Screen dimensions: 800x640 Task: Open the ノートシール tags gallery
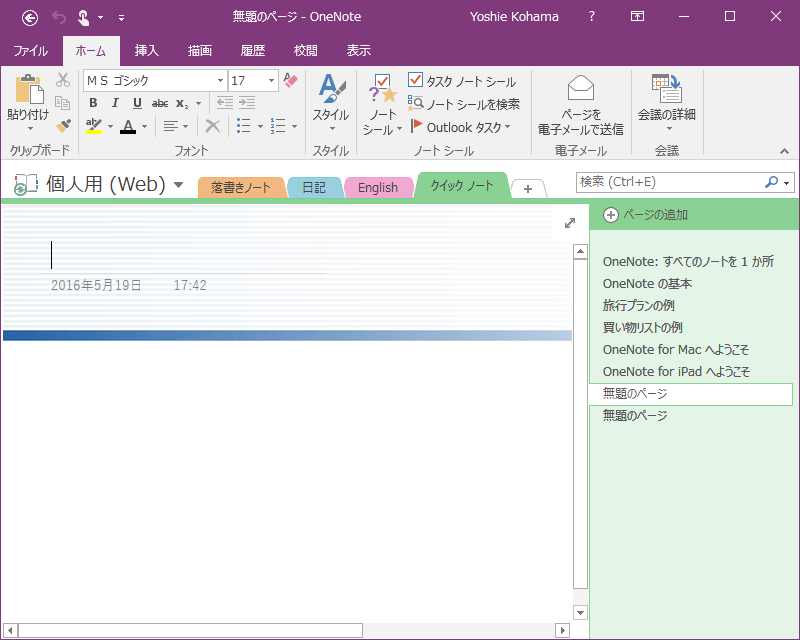click(x=382, y=104)
